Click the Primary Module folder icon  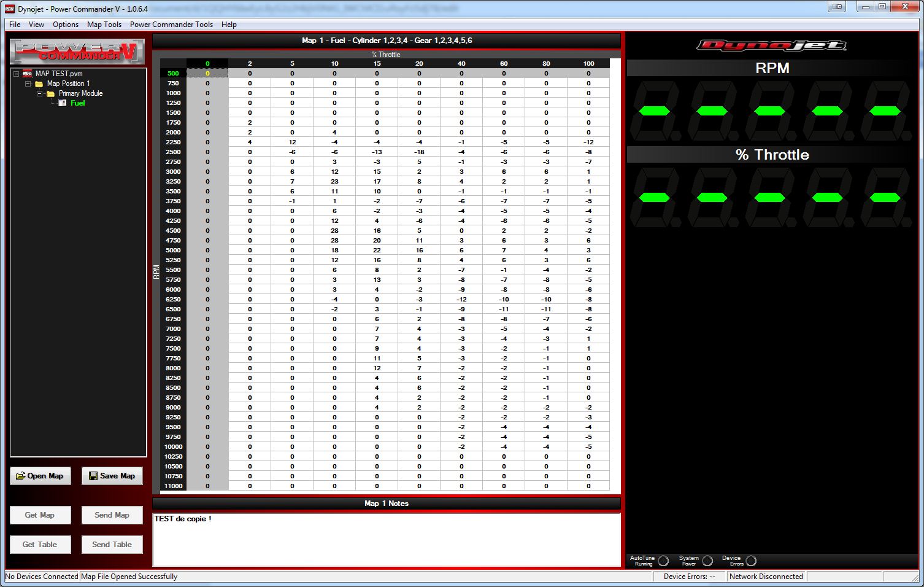50,93
